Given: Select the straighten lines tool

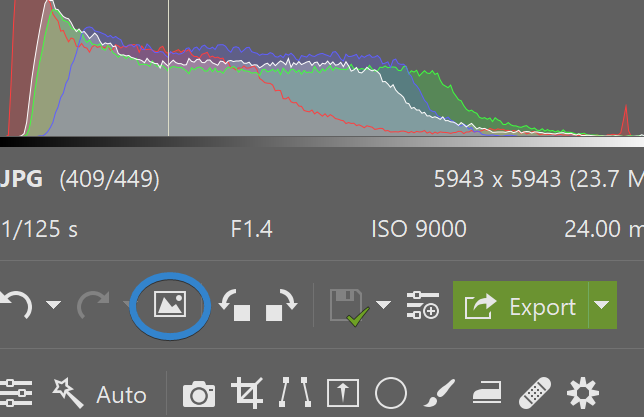Looking at the screenshot, I should pyautogui.click(x=295, y=393).
